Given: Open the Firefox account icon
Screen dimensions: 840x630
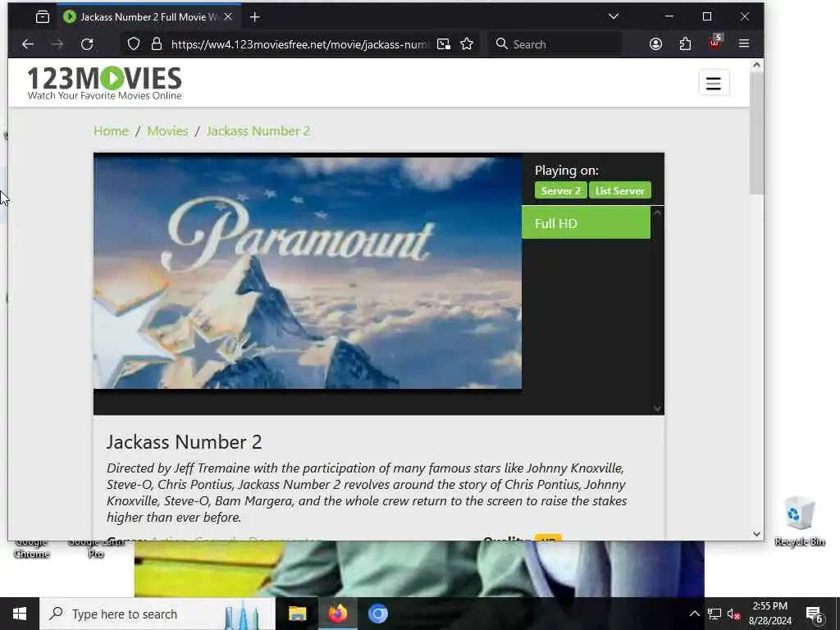Looking at the screenshot, I should pos(655,44).
